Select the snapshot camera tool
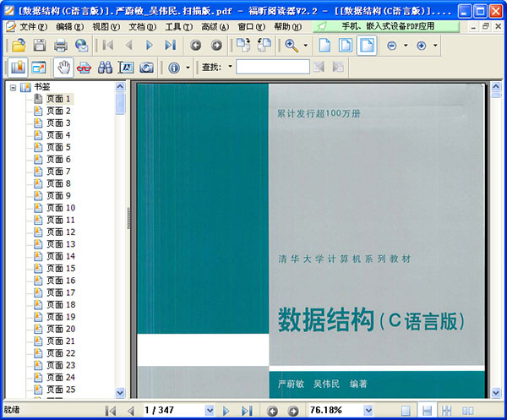Viewport: 507px width, 420px height. pos(146,68)
